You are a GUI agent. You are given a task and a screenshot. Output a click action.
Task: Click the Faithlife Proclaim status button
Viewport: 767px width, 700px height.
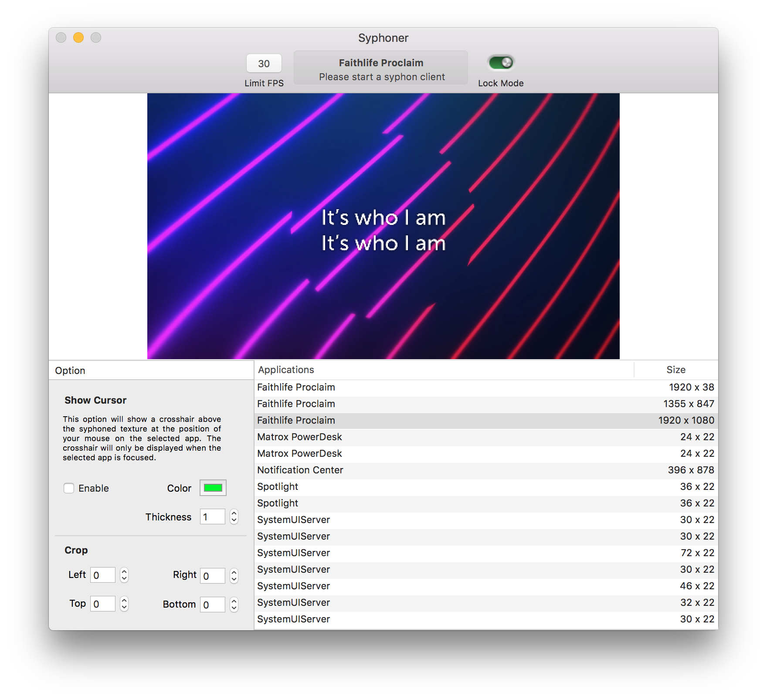coord(381,69)
